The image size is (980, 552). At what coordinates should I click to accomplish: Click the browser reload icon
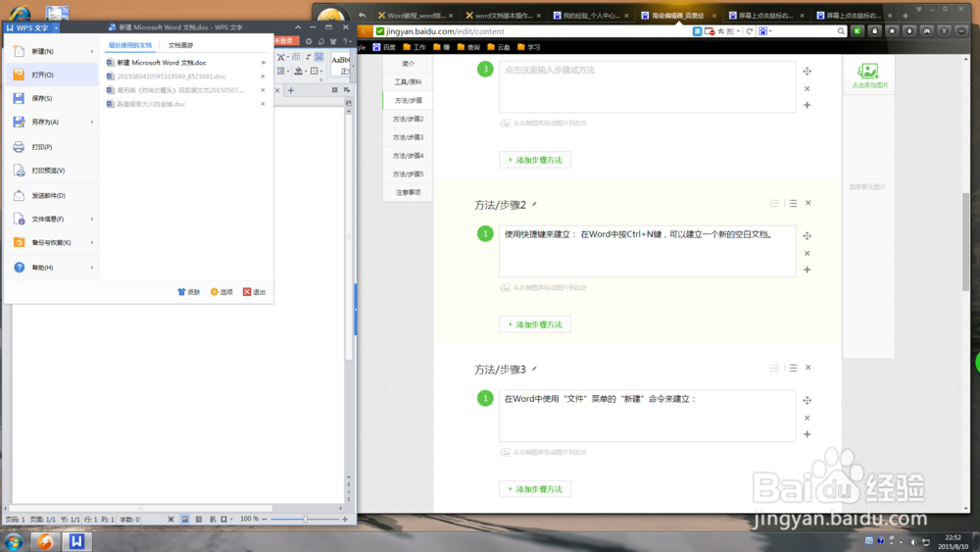749,31
